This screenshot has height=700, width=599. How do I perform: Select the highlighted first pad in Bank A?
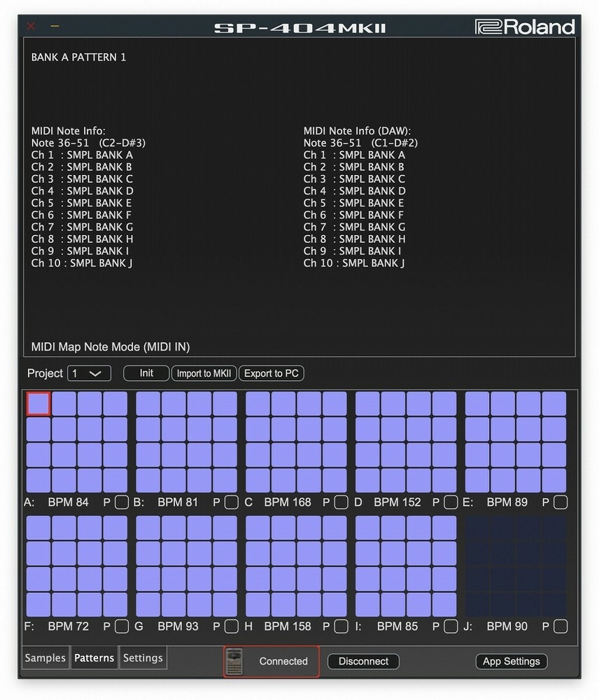tap(38, 404)
